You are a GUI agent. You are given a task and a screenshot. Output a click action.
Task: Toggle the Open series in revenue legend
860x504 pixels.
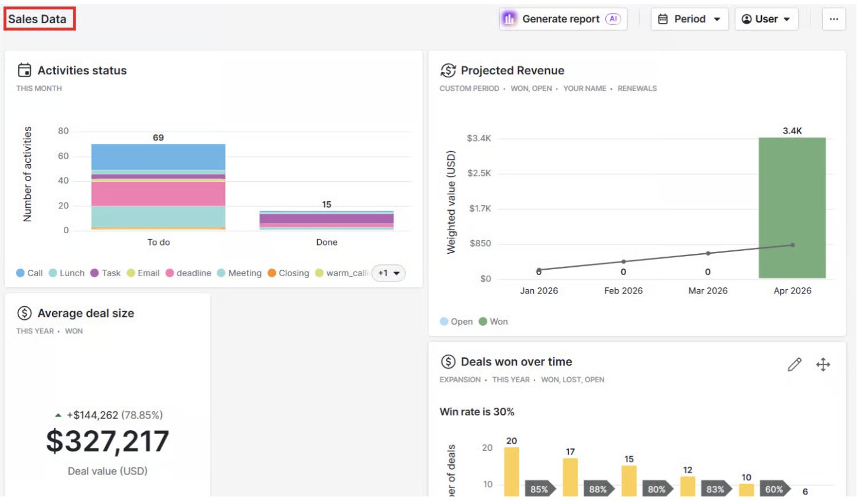point(457,322)
